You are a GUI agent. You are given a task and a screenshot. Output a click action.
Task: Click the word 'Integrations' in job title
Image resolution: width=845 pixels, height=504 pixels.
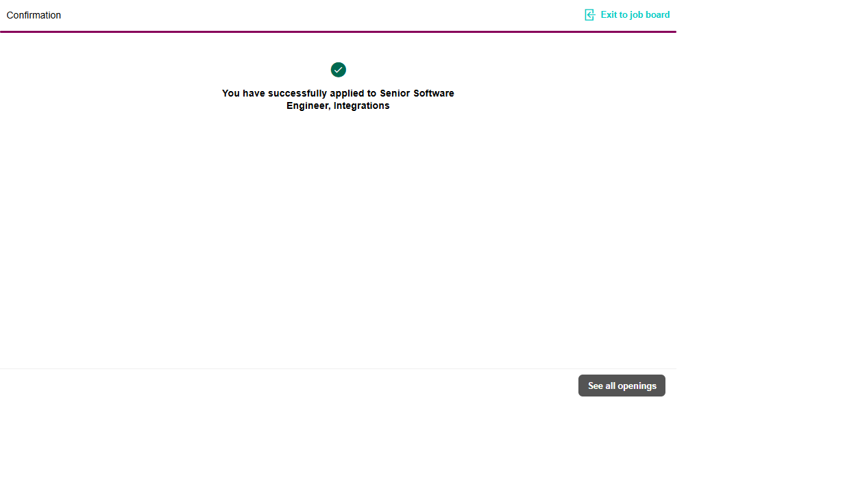(x=361, y=105)
